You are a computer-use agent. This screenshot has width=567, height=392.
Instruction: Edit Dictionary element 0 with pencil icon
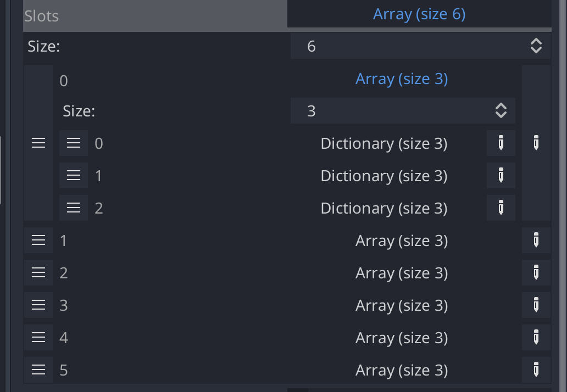pyautogui.click(x=501, y=143)
